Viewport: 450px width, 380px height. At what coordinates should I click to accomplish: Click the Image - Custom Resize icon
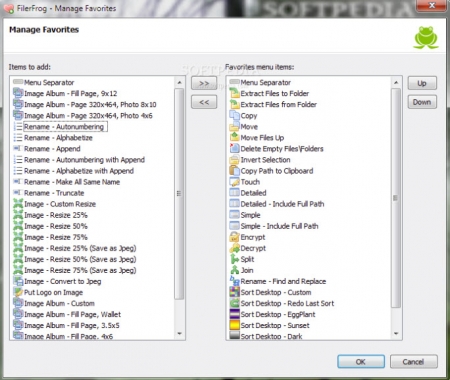(x=18, y=204)
